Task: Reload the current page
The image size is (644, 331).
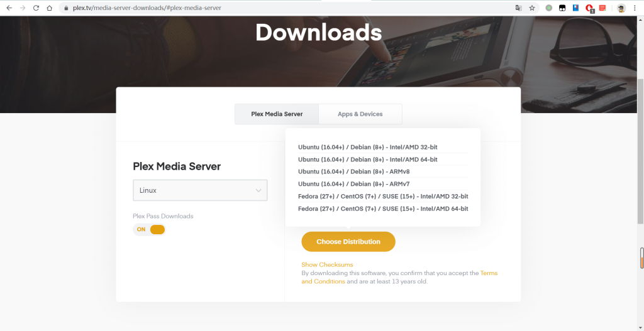Action: (x=36, y=8)
